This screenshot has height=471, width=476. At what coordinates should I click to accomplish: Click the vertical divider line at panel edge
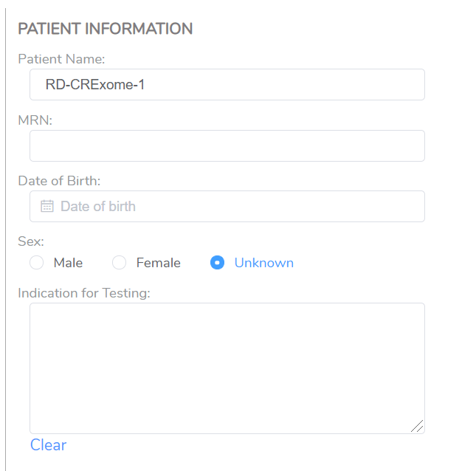click(x=5, y=240)
